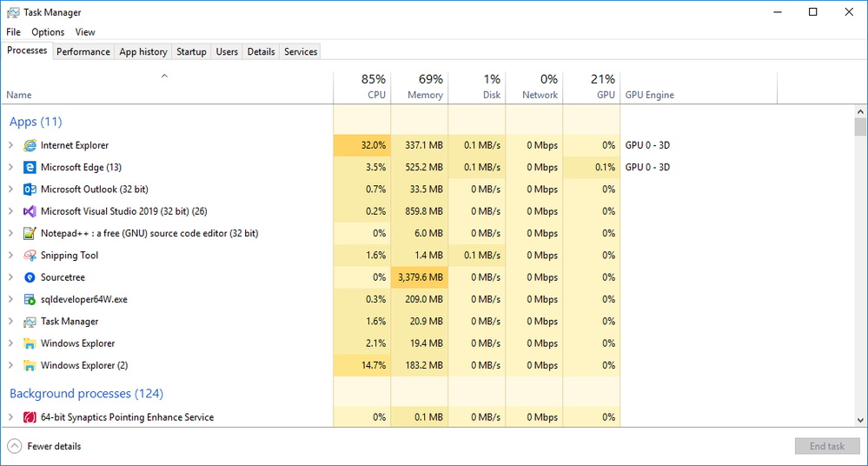Sort by the Network column header

534,88
